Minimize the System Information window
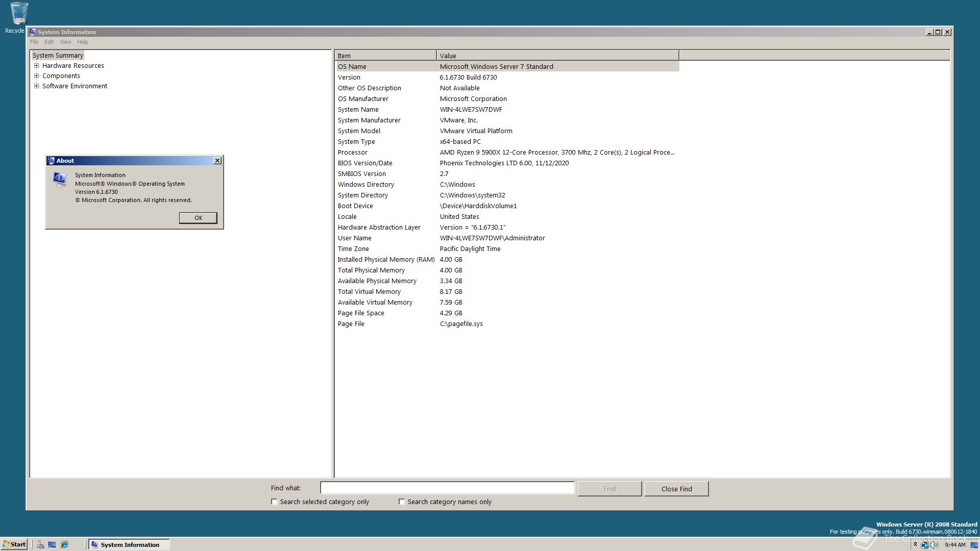The height and width of the screenshot is (551, 980). (x=929, y=32)
